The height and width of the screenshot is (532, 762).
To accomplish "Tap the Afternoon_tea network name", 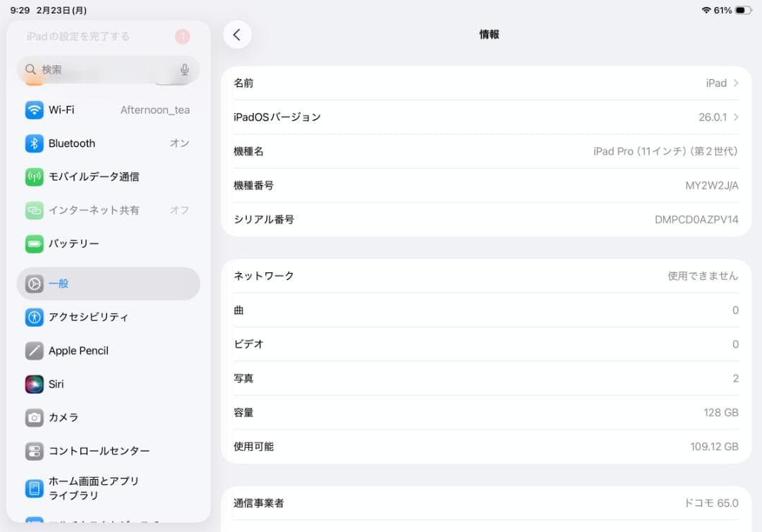I will pyautogui.click(x=155, y=110).
